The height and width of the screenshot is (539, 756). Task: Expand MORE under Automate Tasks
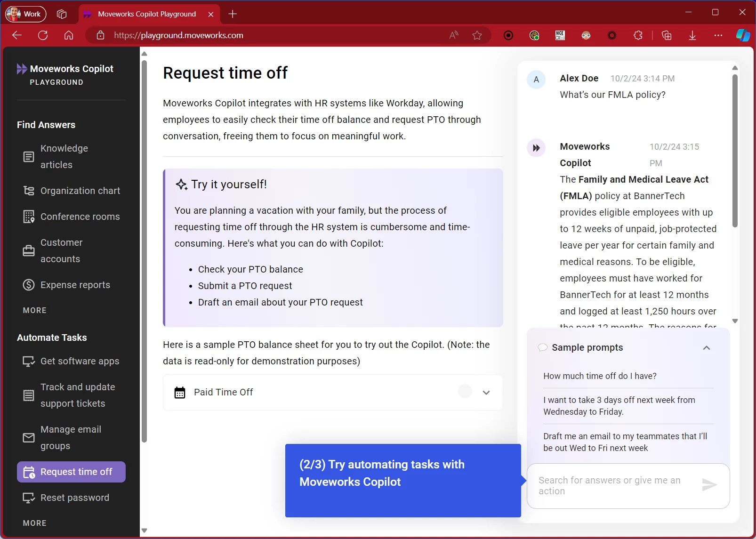click(x=35, y=523)
